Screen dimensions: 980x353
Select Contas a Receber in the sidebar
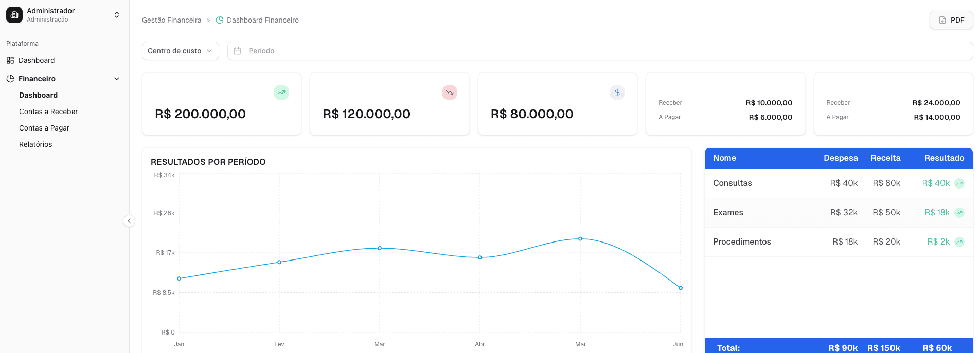tap(48, 112)
